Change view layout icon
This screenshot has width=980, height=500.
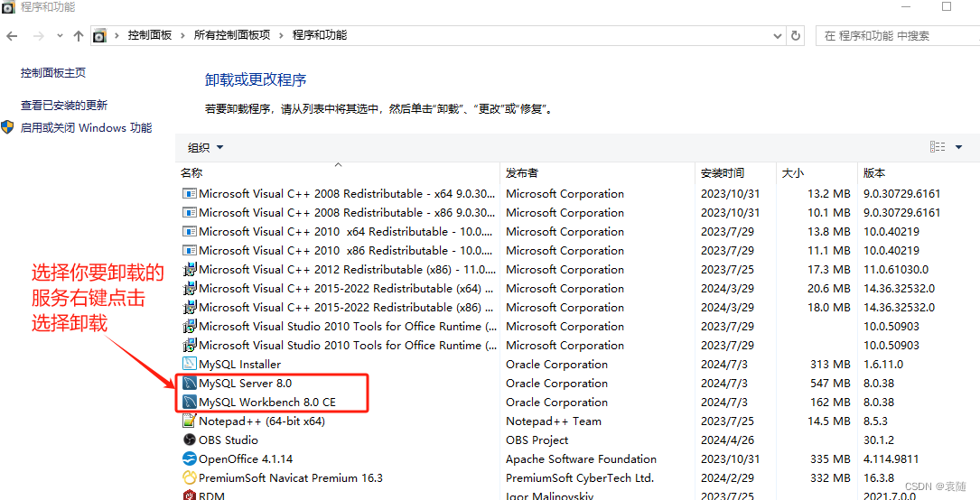tap(938, 147)
